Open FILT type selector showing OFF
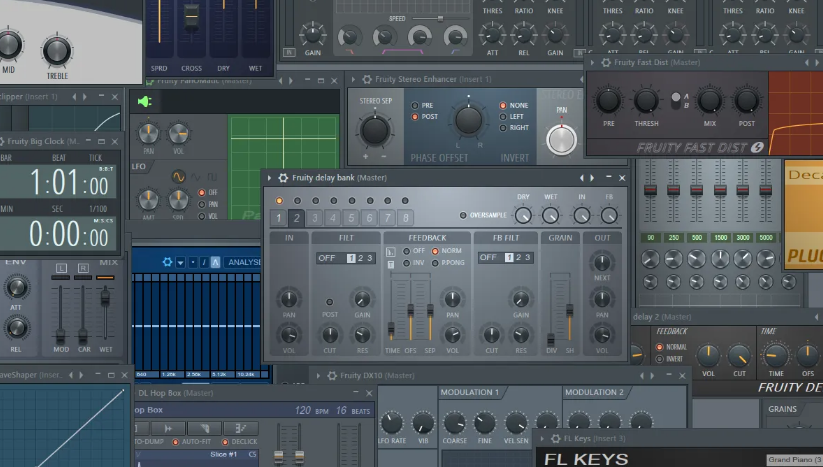The width and height of the screenshot is (823, 467). 346,258
